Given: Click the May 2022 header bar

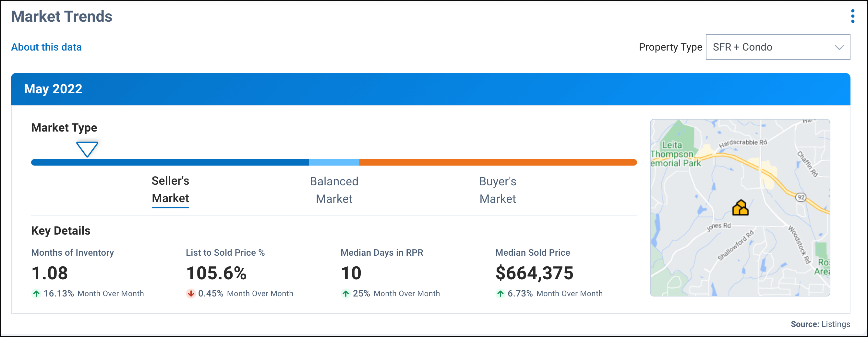Looking at the screenshot, I should point(53,88).
